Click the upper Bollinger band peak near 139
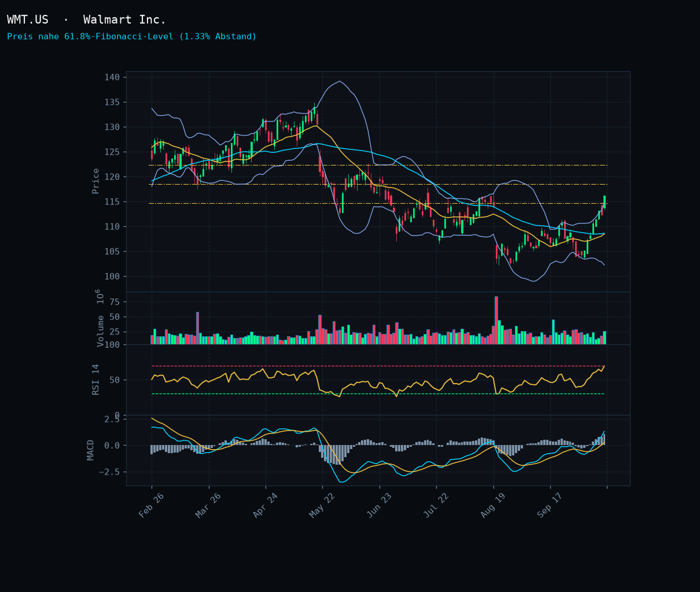The height and width of the screenshot is (592, 700). pos(340,82)
